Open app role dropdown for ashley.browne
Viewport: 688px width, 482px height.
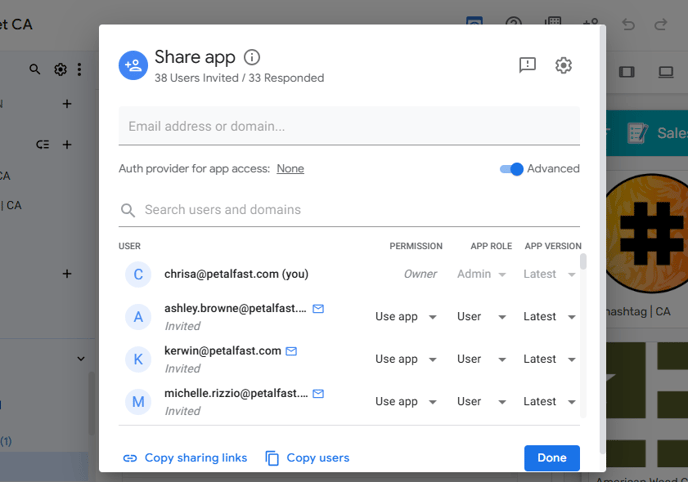[x=481, y=317]
